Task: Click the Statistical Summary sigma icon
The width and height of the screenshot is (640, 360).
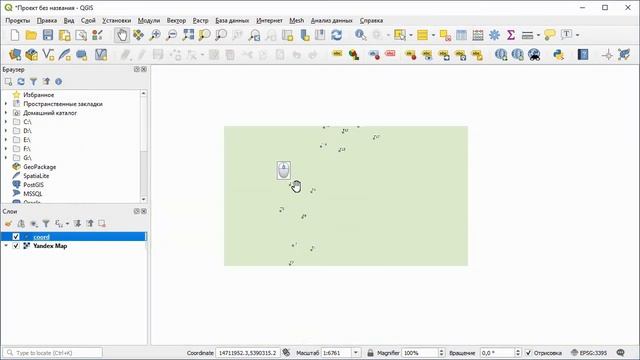Action: (x=511, y=35)
